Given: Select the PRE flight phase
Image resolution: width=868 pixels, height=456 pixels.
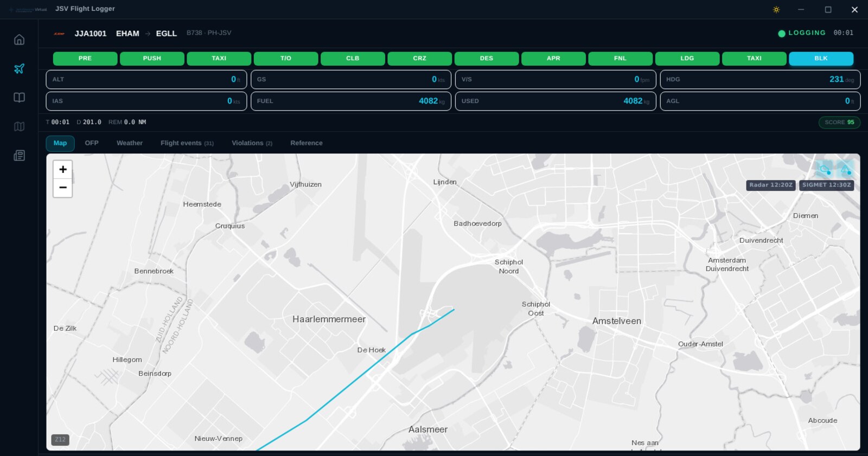Looking at the screenshot, I should (85, 59).
